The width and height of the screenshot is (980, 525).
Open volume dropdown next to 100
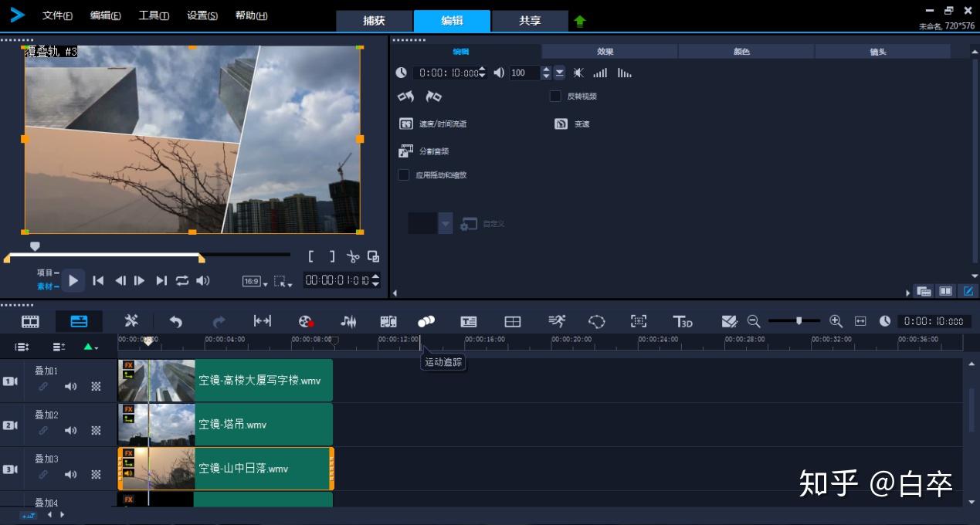pos(560,73)
